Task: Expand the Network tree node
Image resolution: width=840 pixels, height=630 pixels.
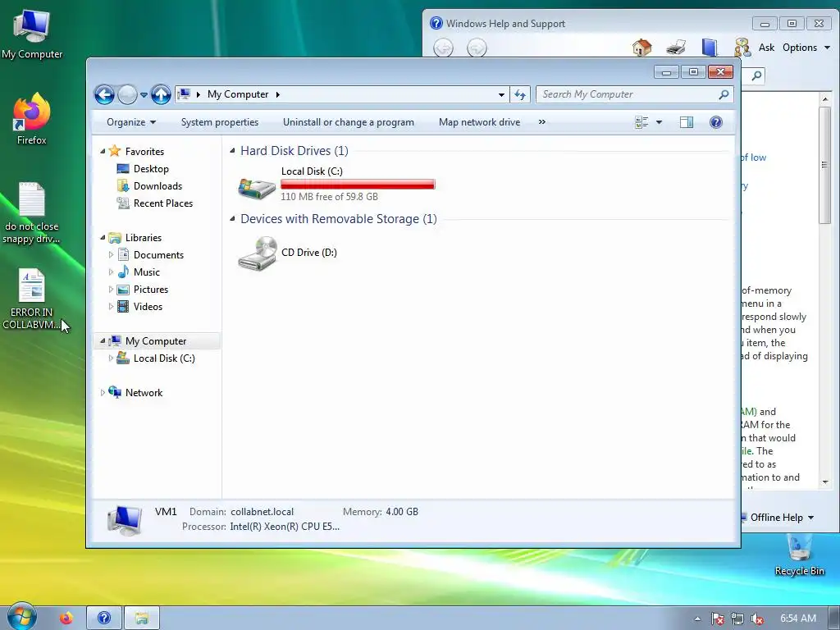Action: coord(103,393)
